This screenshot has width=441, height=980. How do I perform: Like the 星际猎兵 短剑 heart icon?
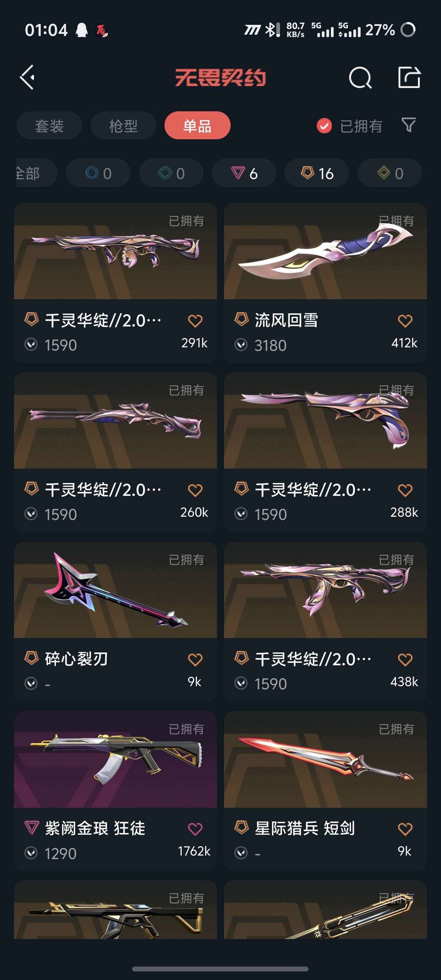[x=405, y=829]
